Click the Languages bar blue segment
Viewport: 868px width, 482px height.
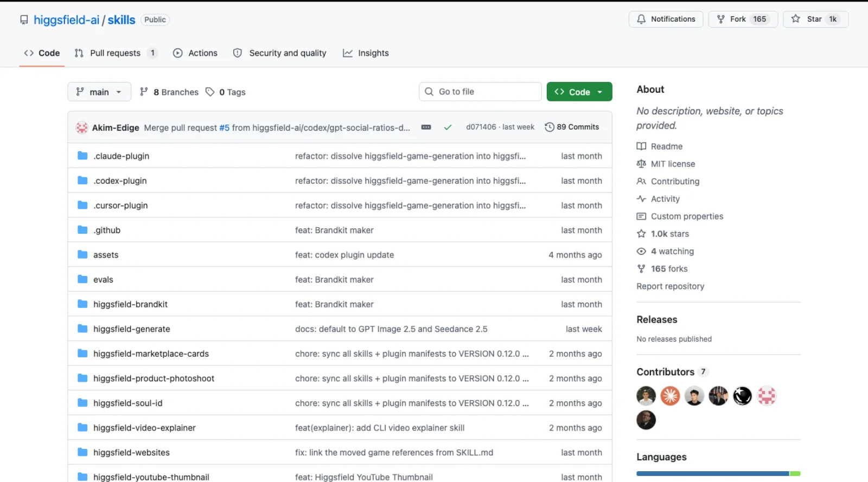click(x=713, y=474)
